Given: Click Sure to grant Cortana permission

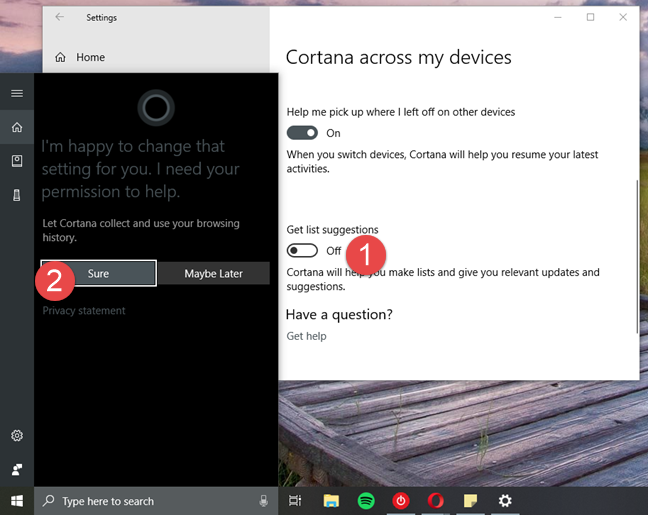Looking at the screenshot, I should pos(99,273).
